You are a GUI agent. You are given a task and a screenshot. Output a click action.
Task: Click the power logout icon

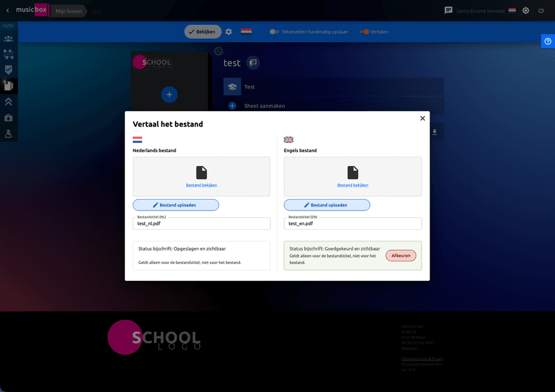541,11
